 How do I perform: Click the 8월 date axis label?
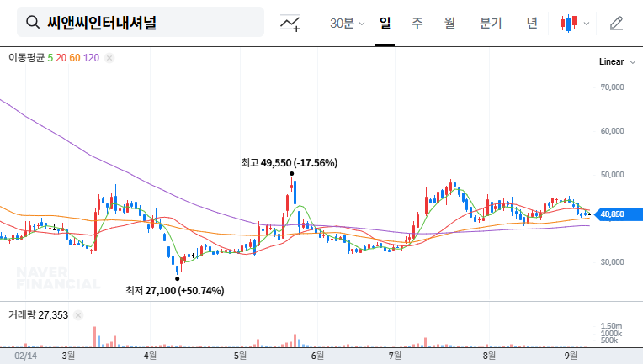click(489, 356)
